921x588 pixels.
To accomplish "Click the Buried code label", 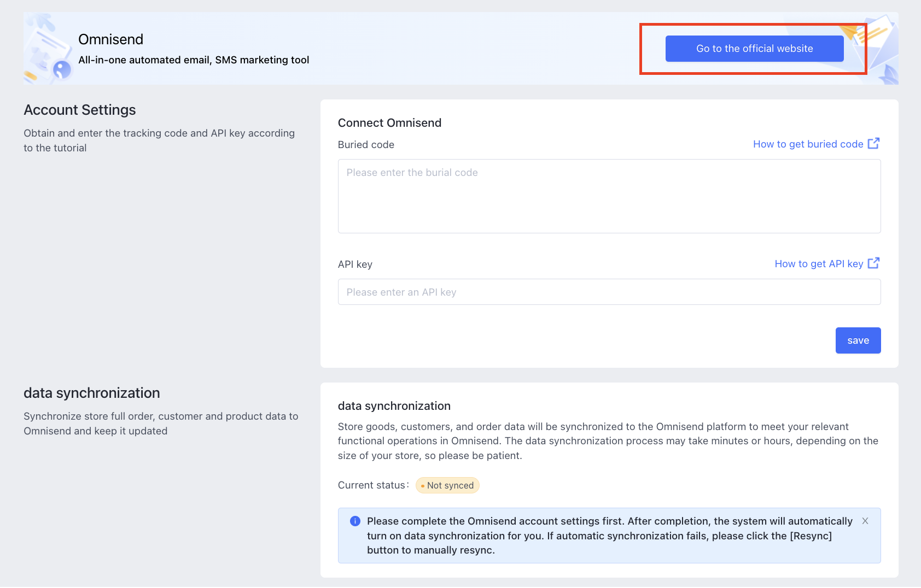I will (x=366, y=145).
